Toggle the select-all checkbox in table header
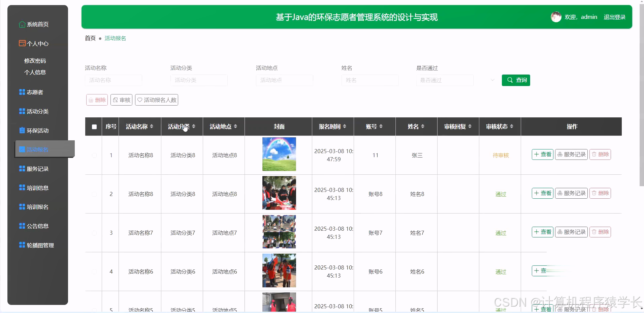The image size is (644, 313). click(94, 126)
